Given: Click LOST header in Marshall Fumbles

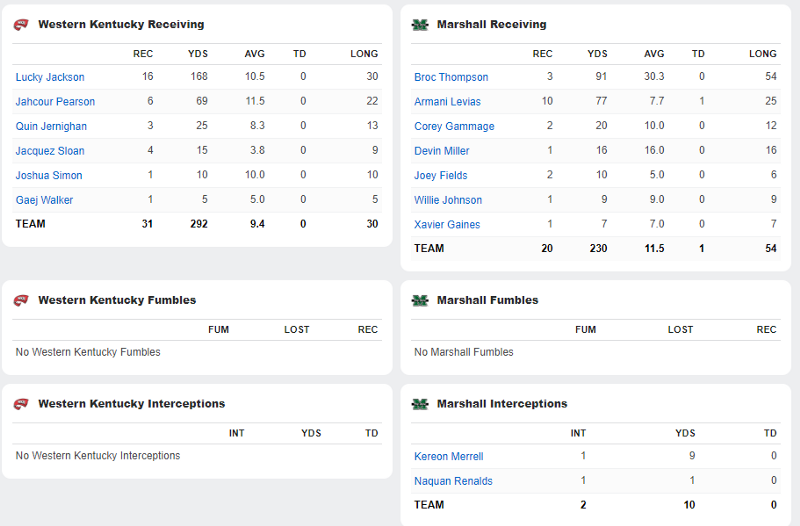Looking at the screenshot, I should pyautogui.click(x=681, y=330).
